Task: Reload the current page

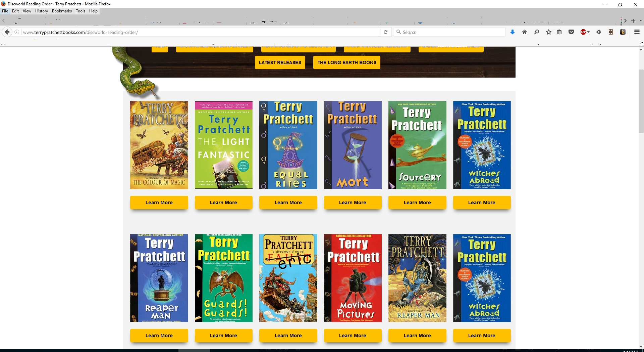Action: point(386,32)
